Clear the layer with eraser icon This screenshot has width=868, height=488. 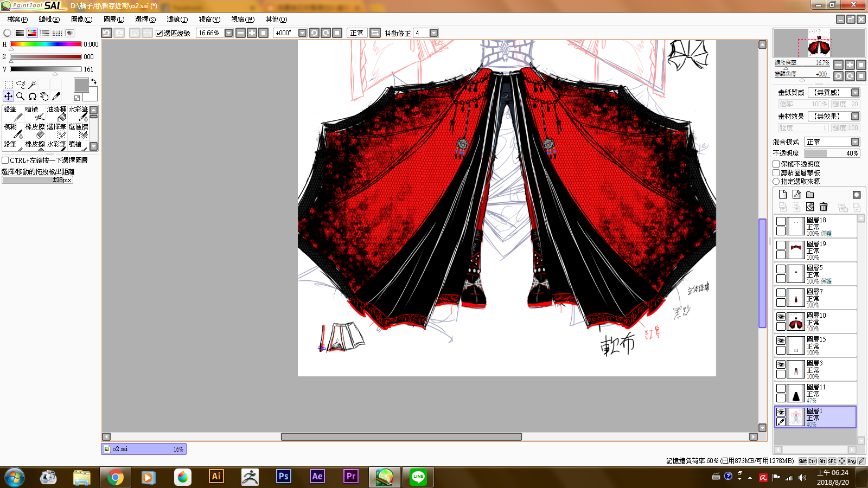coord(810,207)
